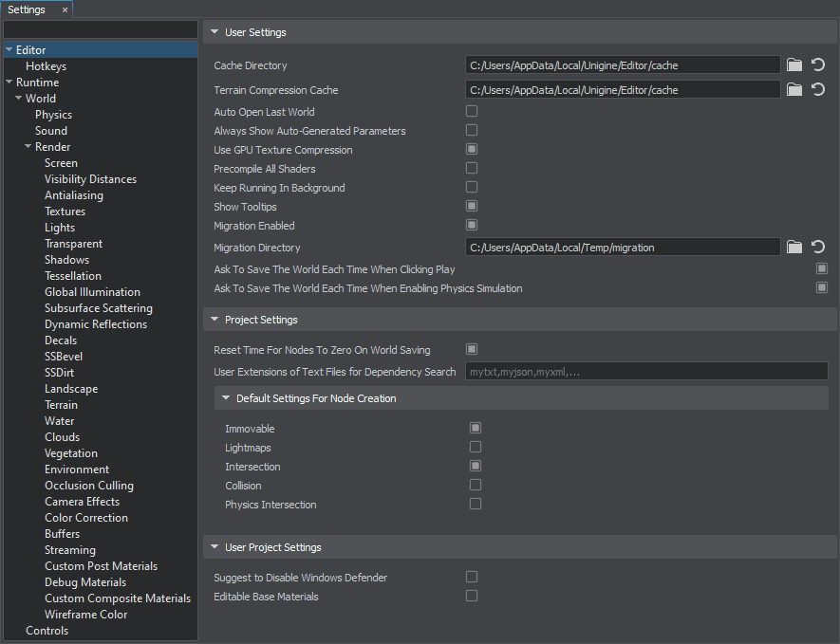Open the Global Illumination settings page
This screenshot has width=840, height=644.
tap(92, 292)
